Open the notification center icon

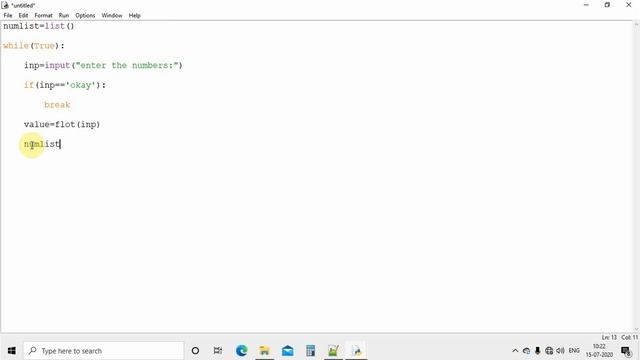[x=626, y=351]
